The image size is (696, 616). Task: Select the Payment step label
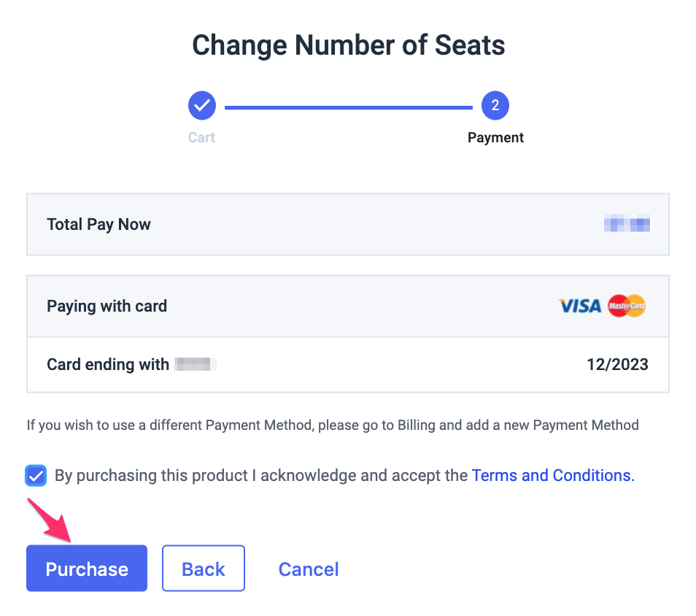tap(495, 137)
